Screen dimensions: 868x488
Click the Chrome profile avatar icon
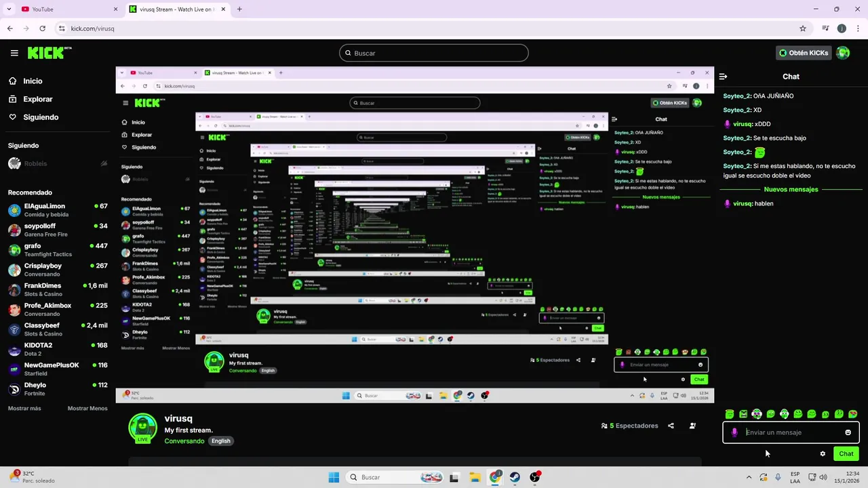tap(842, 28)
